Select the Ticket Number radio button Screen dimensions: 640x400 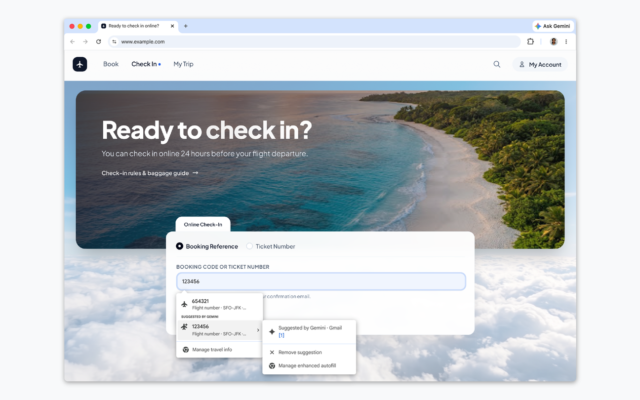(x=249, y=246)
